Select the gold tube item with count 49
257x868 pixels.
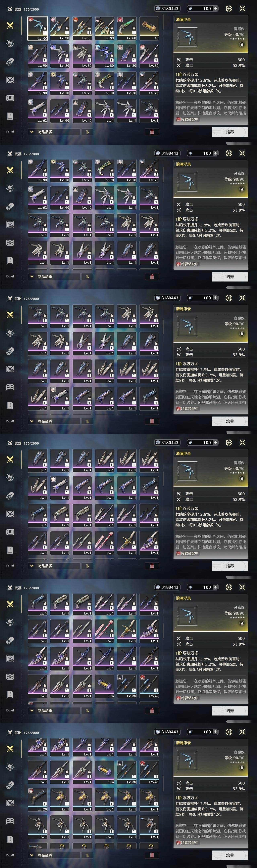click(x=149, y=29)
